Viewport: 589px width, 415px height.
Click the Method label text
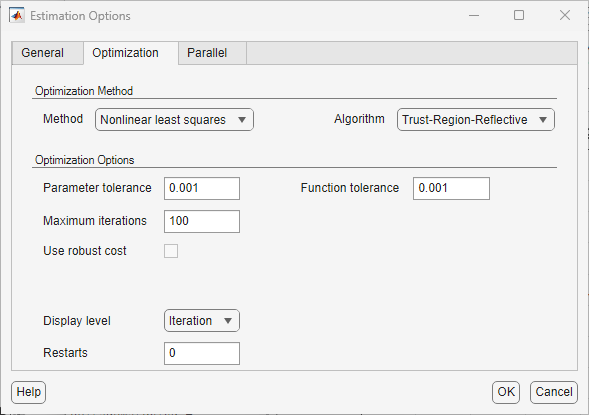pyautogui.click(x=63, y=119)
